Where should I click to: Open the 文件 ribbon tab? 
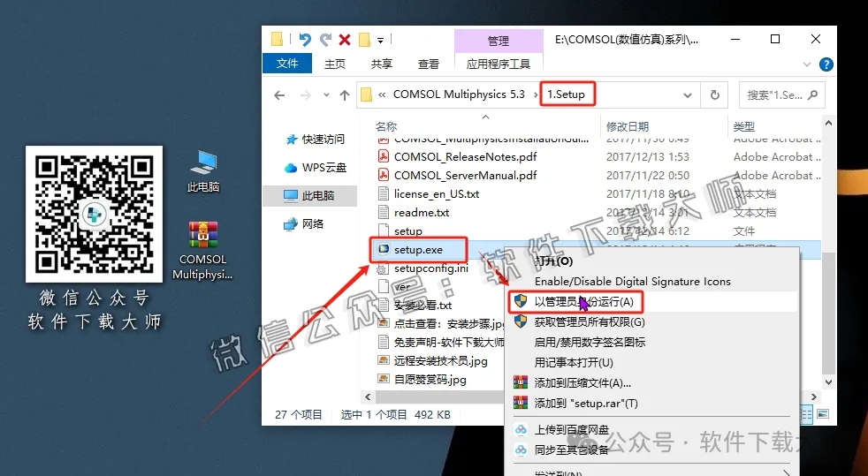click(x=287, y=64)
